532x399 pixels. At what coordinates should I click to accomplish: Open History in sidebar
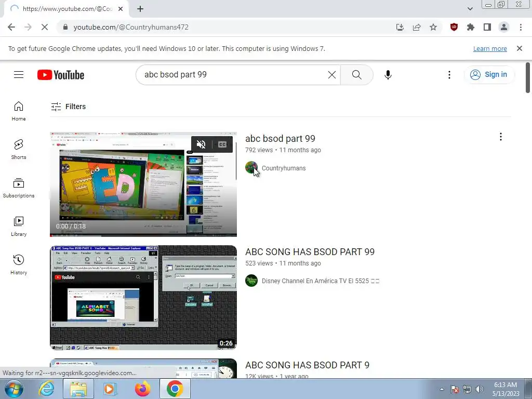pos(19,264)
